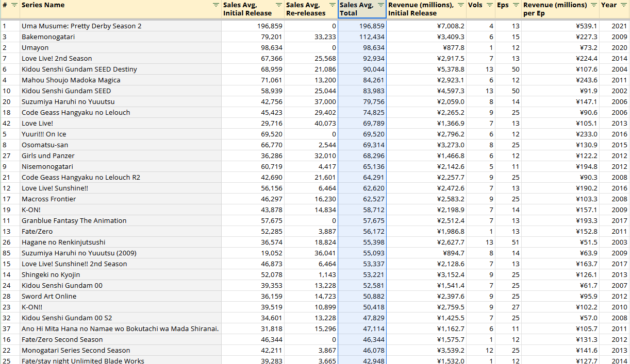The width and height of the screenshot is (630, 364).
Task: Select Kidou Senshi Gundam SEED Destiny cell
Action: 121,69
